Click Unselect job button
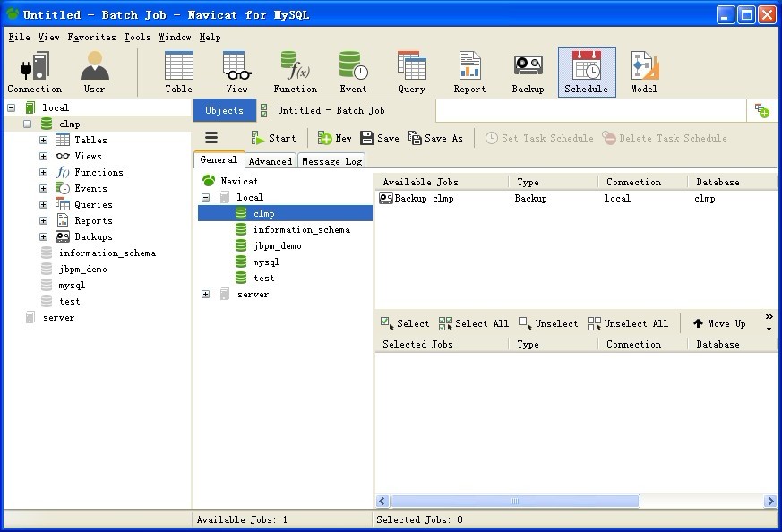 [548, 323]
